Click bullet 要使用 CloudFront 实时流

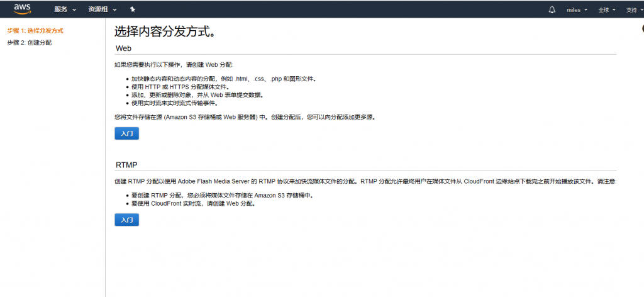point(194,204)
